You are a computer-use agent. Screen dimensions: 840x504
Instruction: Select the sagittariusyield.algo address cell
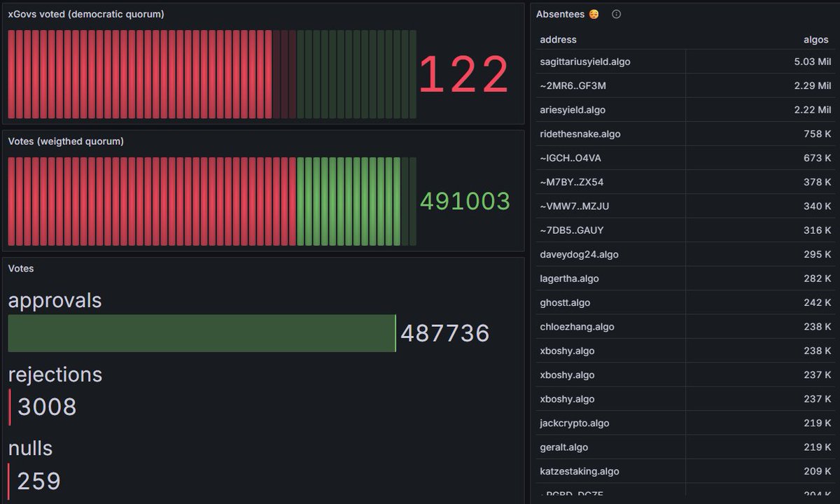click(x=610, y=62)
